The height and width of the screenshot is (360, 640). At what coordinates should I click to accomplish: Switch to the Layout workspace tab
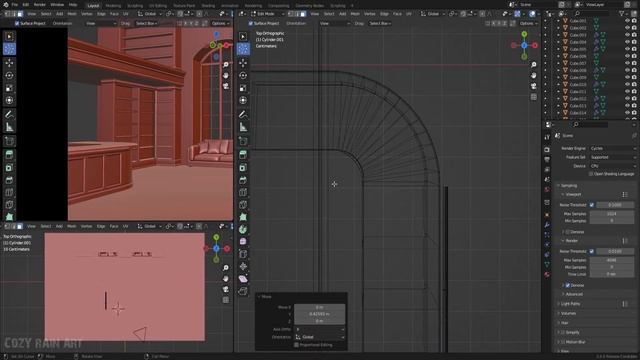point(93,6)
